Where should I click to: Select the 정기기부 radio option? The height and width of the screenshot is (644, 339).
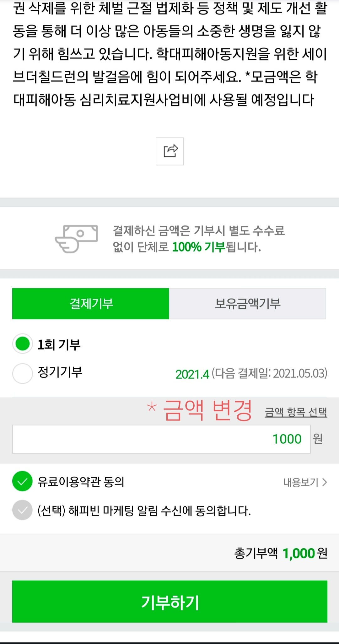(23, 373)
